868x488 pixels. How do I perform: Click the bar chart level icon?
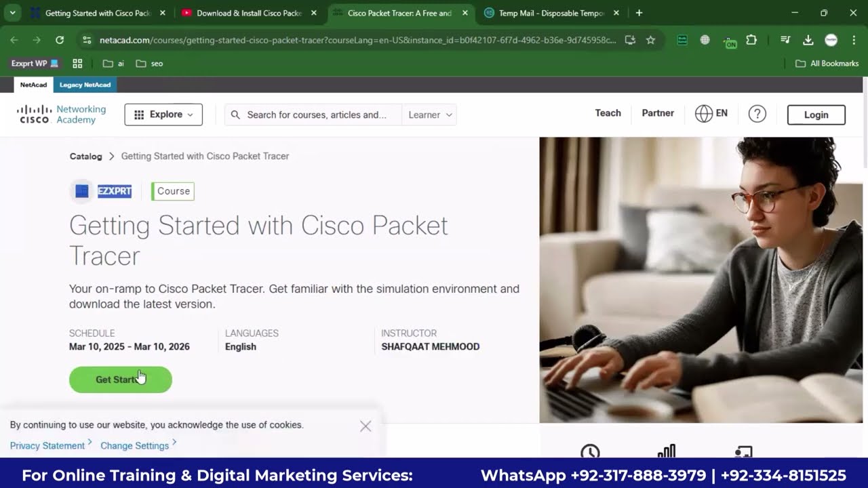coord(667,452)
